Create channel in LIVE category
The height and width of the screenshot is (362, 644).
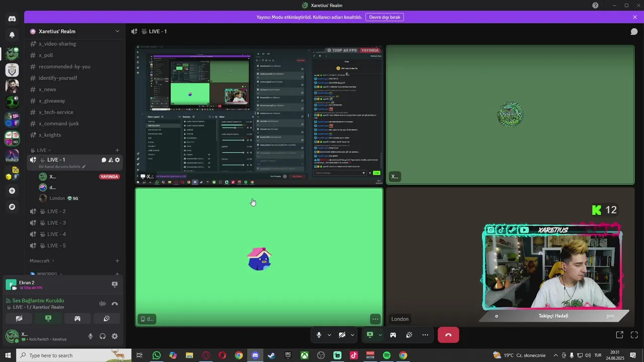[x=117, y=150]
